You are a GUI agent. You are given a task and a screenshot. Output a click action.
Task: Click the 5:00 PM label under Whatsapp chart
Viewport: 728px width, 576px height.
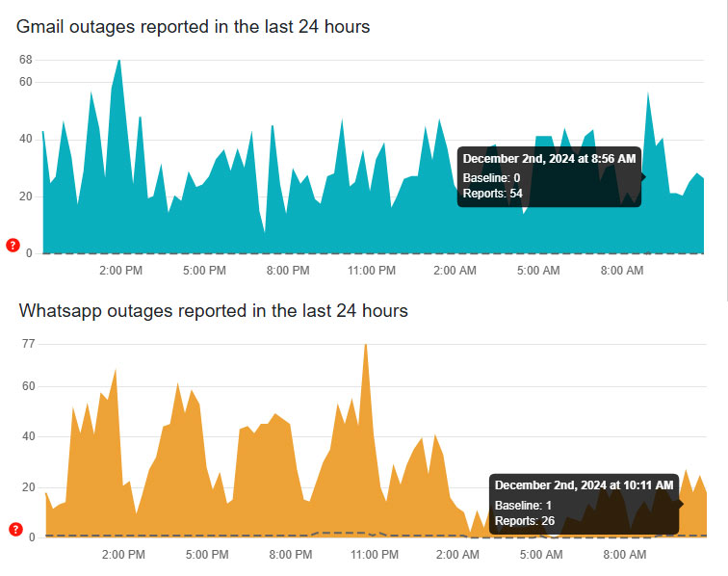click(x=207, y=554)
